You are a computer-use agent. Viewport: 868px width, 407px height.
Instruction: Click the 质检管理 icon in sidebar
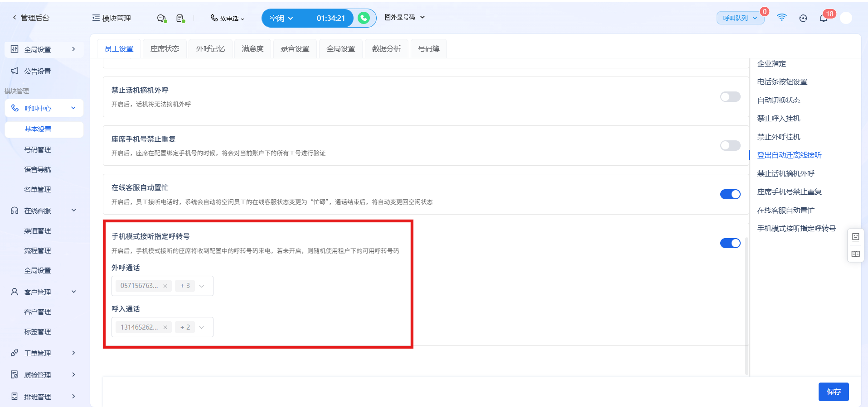tap(15, 375)
